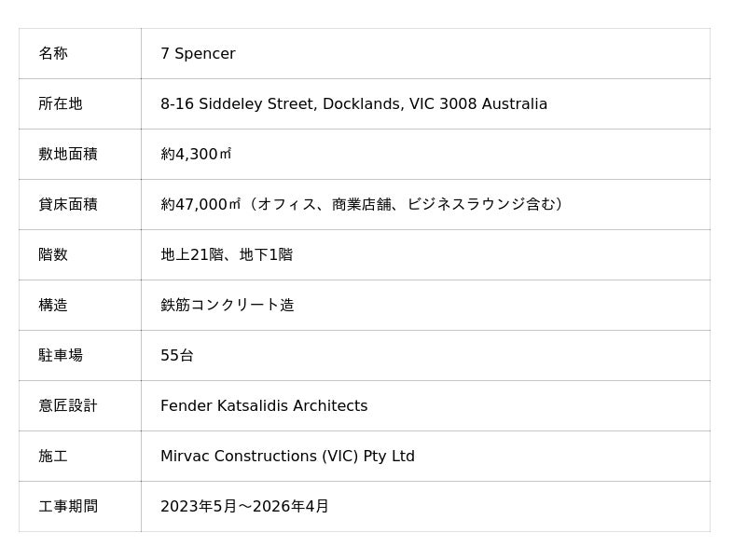Select the Fender Katsalidis Architects text
Viewport: 746px width, 560px height.
coord(264,406)
